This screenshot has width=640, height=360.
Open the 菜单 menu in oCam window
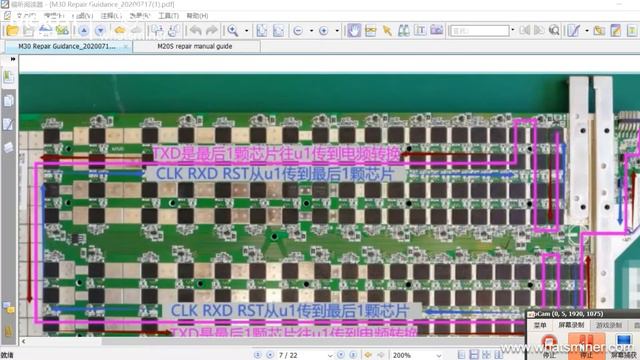[x=540, y=325]
